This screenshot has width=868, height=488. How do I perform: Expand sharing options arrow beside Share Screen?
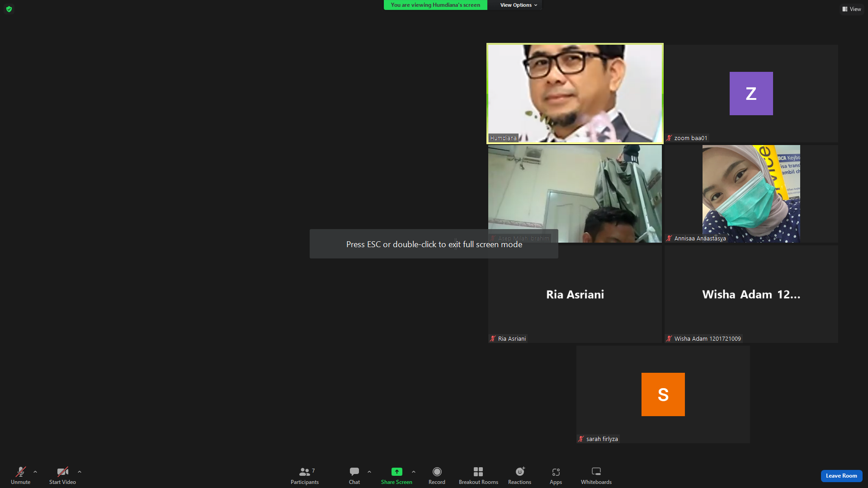[x=414, y=472]
